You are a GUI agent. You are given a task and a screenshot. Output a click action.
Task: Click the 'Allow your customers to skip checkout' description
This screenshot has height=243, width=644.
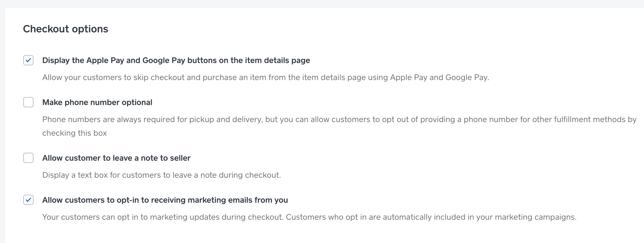pos(266,77)
